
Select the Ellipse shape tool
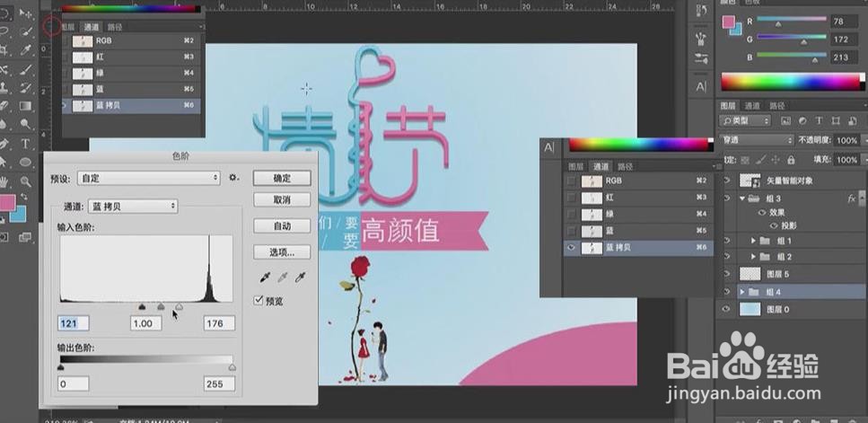26,163
